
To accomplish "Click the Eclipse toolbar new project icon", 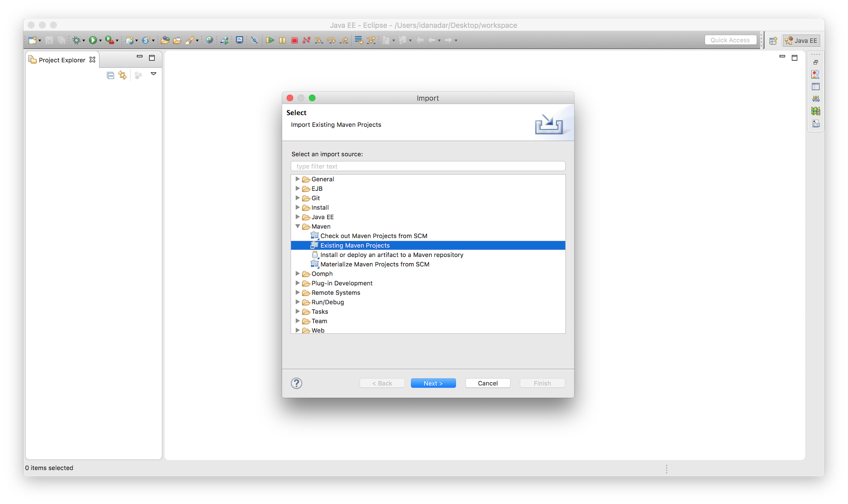I will click(31, 39).
